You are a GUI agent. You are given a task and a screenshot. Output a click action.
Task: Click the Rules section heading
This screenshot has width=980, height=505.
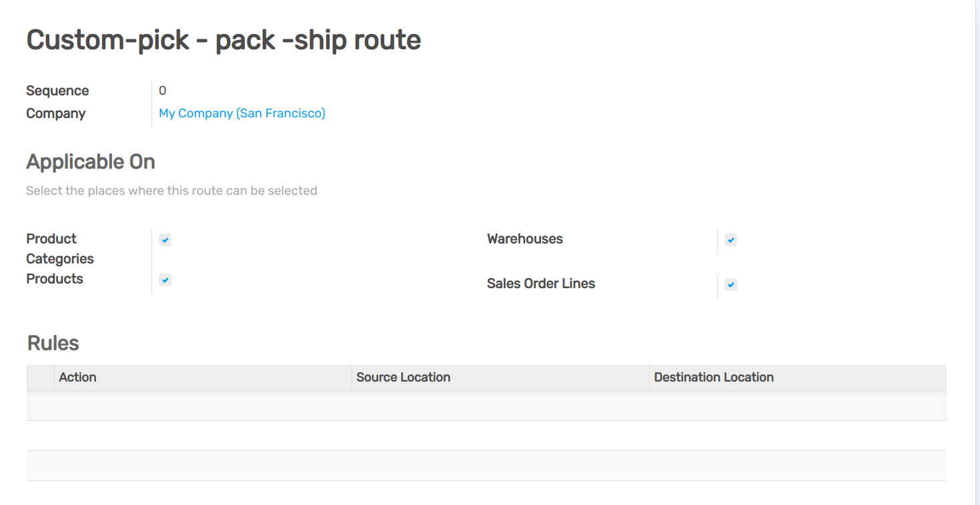52,343
